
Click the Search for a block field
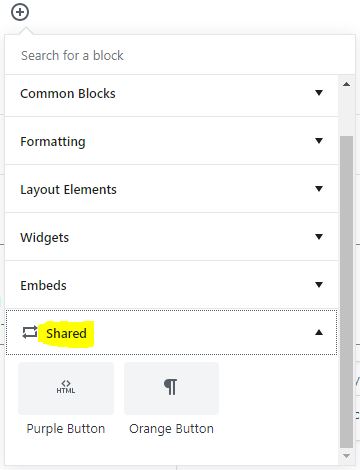180,55
